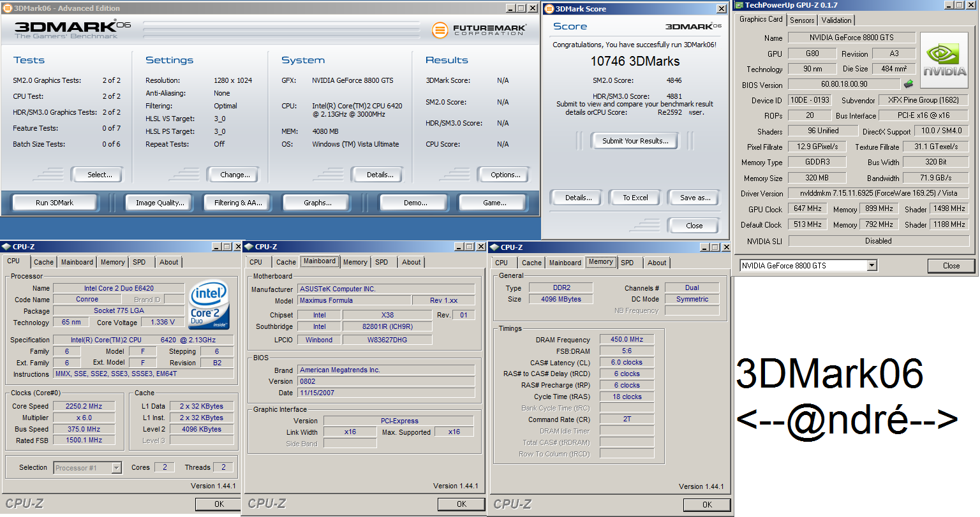Click the FSB:DRAM ratio 5:6
Viewport: 980px width, 517px height.
(x=627, y=351)
